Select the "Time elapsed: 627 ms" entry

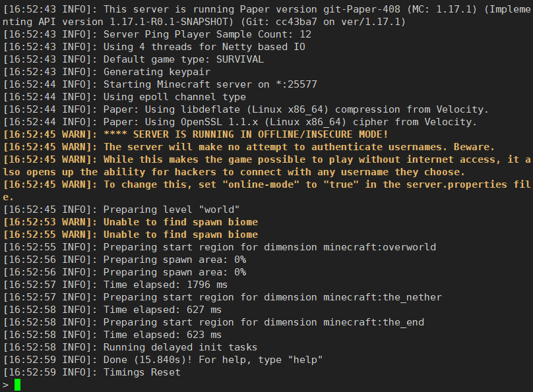162,310
